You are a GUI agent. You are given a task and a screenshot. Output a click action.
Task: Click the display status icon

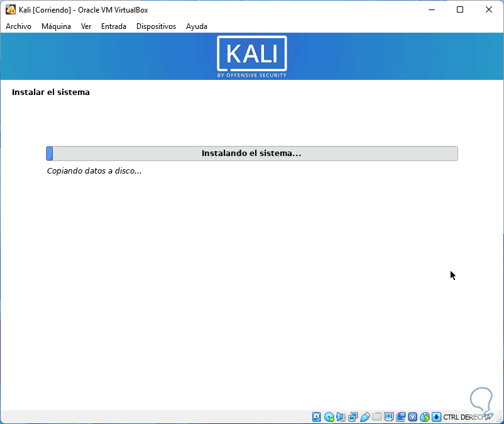click(x=388, y=417)
